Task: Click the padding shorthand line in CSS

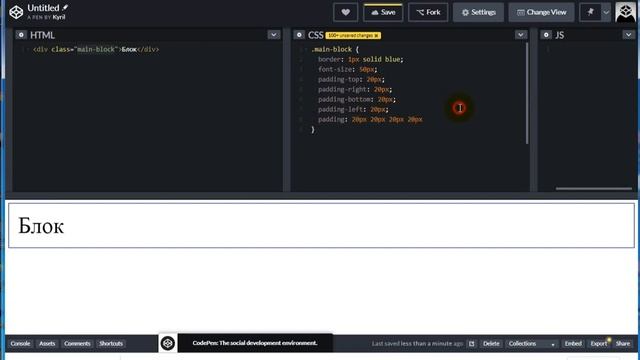Action: point(370,120)
